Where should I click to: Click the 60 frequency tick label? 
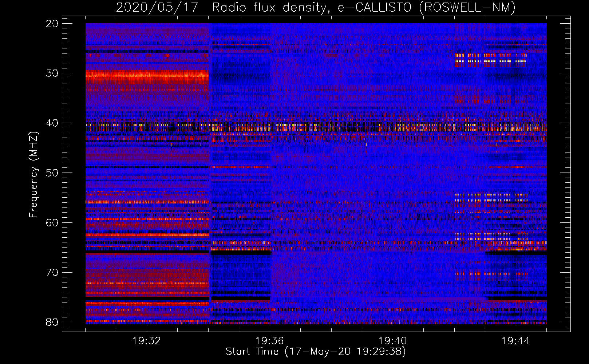point(52,223)
